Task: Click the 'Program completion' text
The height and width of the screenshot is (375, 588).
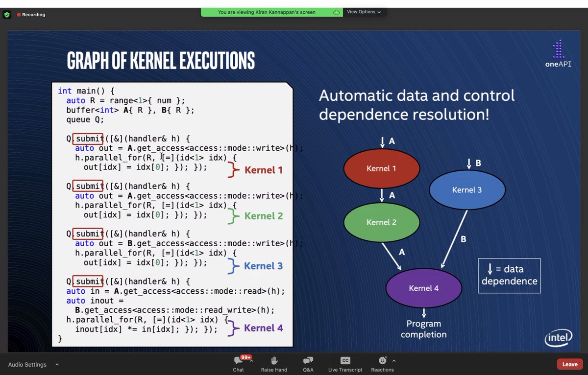Action: 424,329
